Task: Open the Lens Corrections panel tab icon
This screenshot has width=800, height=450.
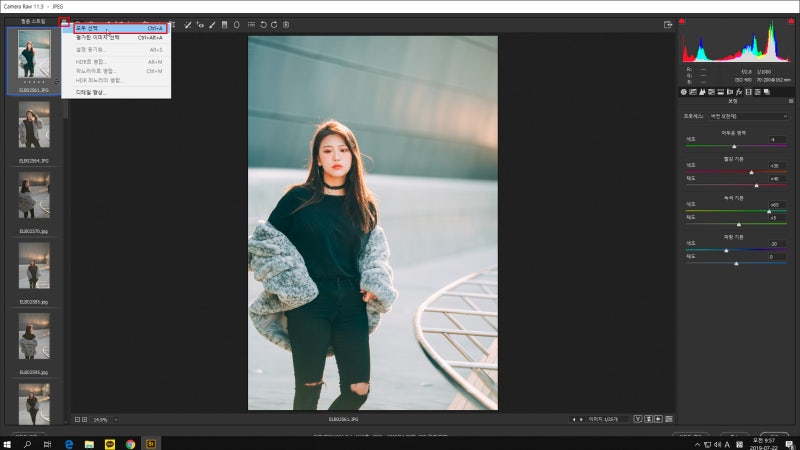Action: pos(730,92)
